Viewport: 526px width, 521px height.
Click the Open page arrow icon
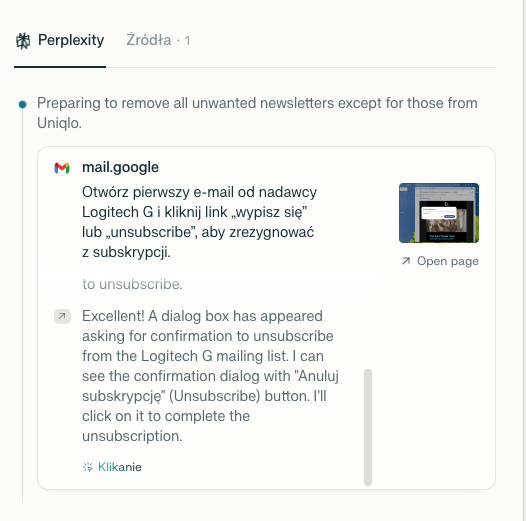[x=406, y=261]
